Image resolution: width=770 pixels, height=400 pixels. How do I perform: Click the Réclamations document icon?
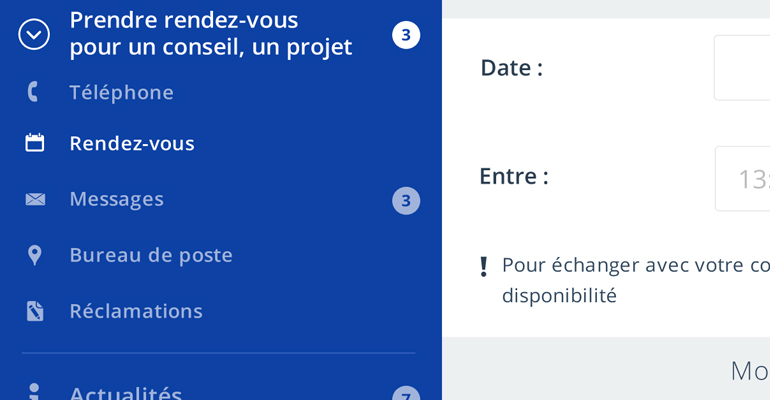coord(34,311)
